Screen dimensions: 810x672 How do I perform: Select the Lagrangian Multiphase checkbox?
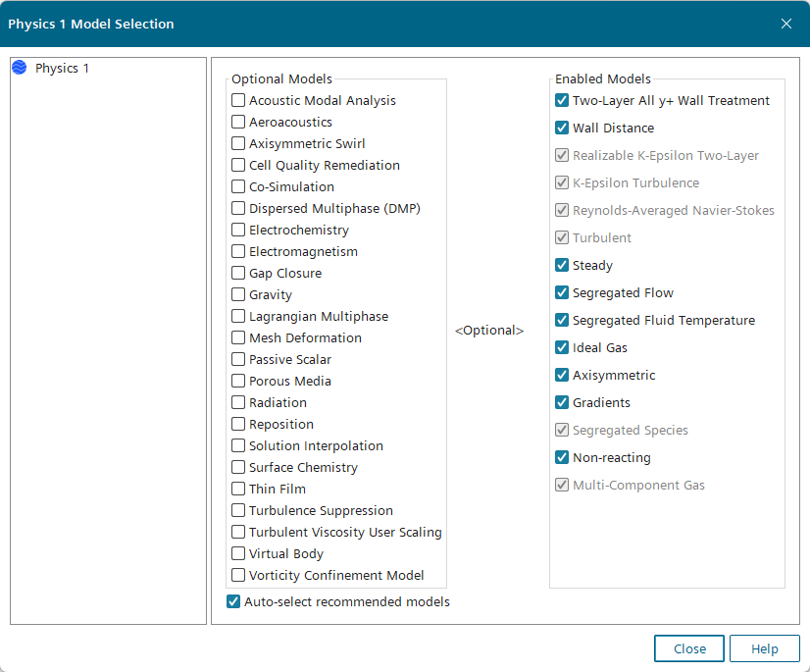click(x=238, y=316)
